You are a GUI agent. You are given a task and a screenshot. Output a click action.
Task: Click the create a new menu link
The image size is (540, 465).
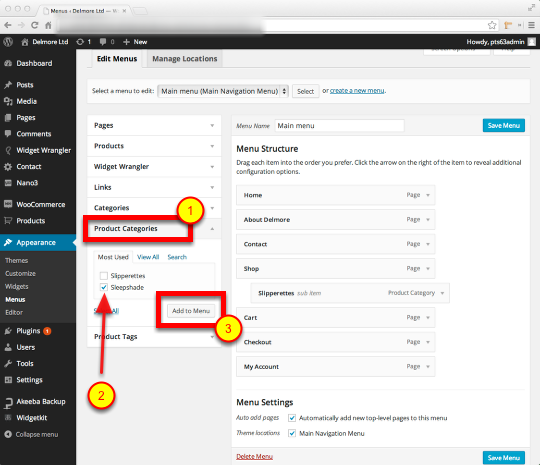point(357,91)
